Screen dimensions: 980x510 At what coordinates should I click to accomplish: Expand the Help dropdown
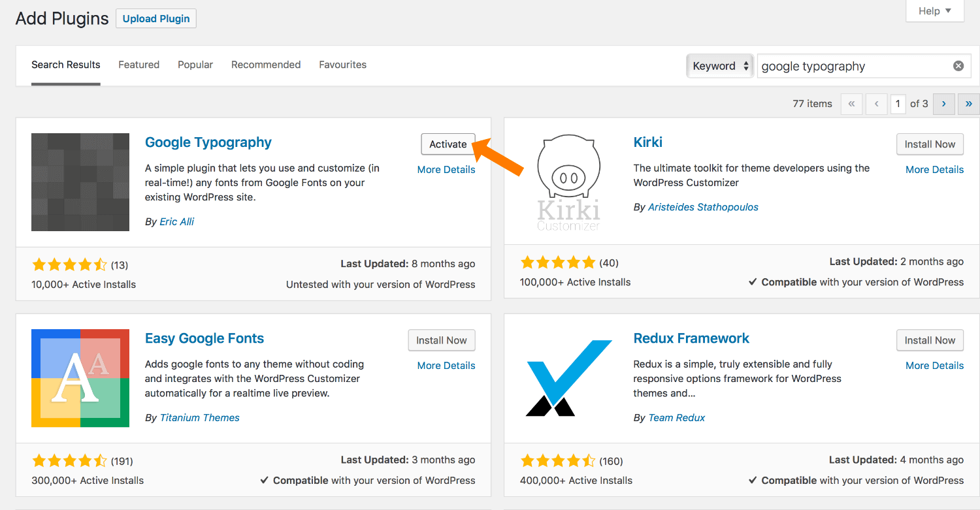click(935, 11)
